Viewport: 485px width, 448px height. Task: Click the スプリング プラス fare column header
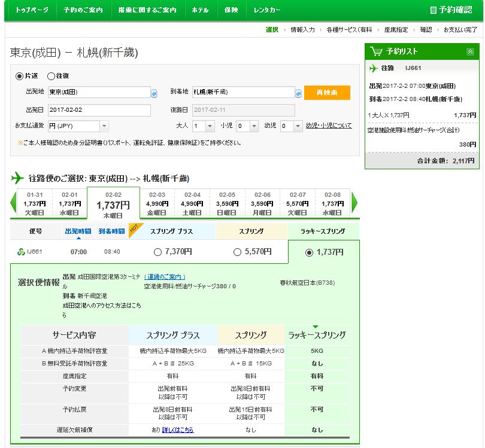point(172,231)
